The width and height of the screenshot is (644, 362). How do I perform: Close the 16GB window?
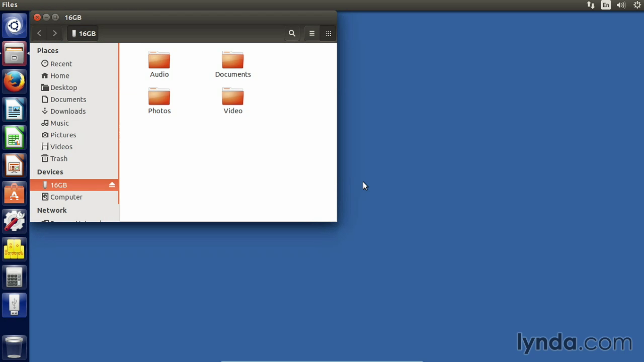tap(37, 17)
